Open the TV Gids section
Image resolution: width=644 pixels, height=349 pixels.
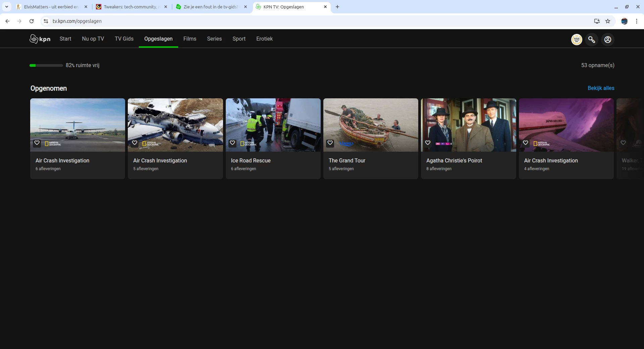pos(124,39)
